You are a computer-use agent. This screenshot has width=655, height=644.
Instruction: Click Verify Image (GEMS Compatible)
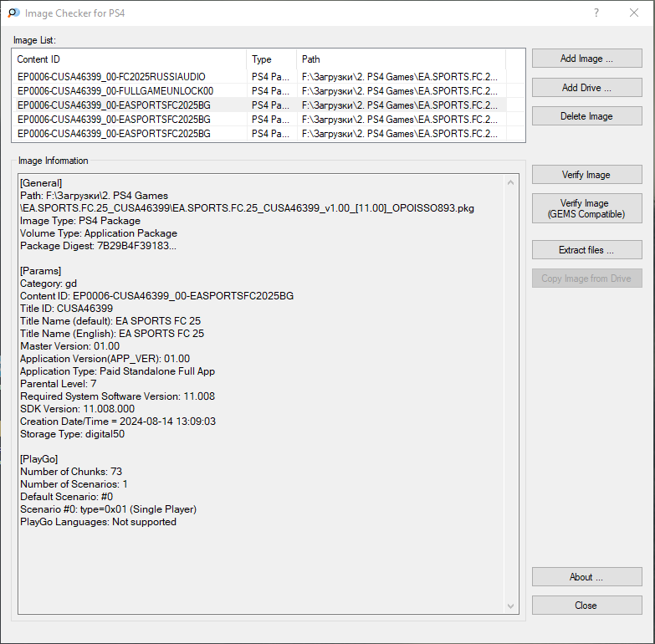586,208
